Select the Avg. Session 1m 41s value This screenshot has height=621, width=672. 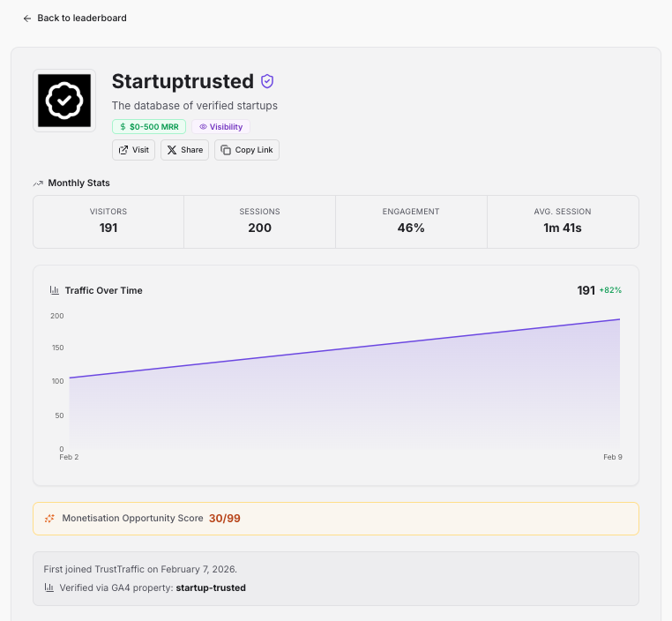tap(563, 228)
